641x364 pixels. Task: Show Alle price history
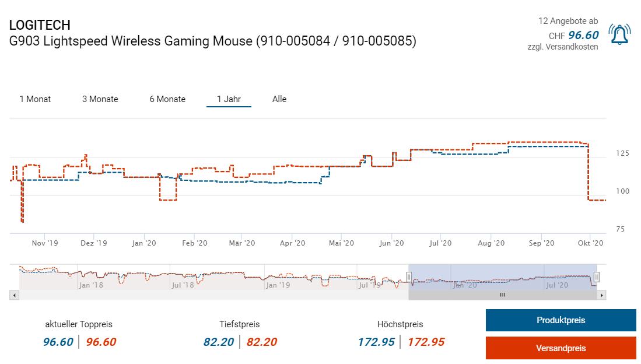[279, 99]
